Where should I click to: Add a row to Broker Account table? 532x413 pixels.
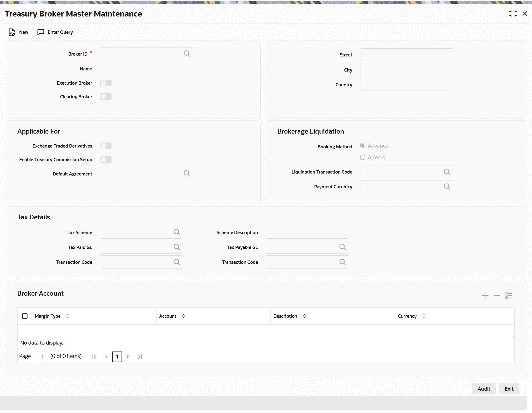coord(485,296)
